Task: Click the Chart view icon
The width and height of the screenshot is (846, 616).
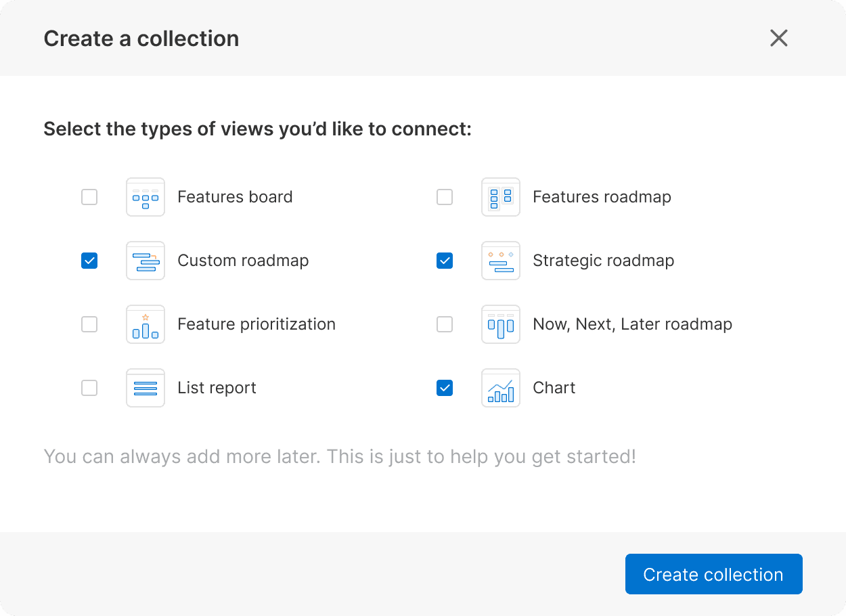Action: pos(501,388)
